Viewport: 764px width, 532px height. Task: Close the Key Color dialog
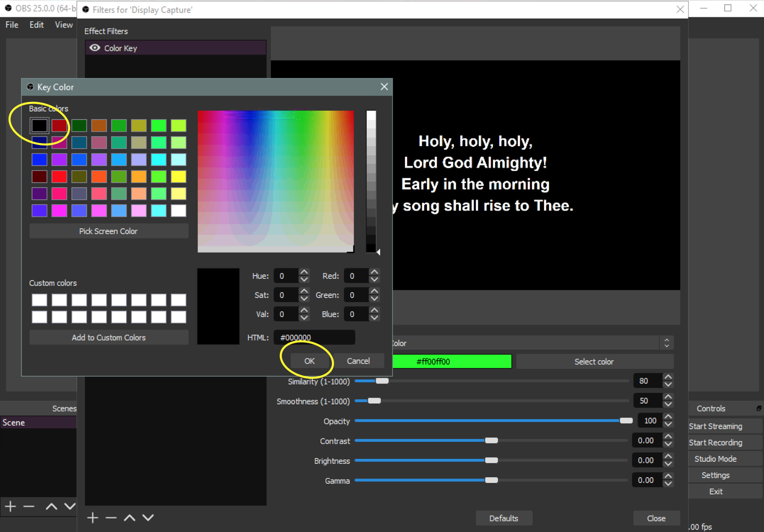pos(384,87)
